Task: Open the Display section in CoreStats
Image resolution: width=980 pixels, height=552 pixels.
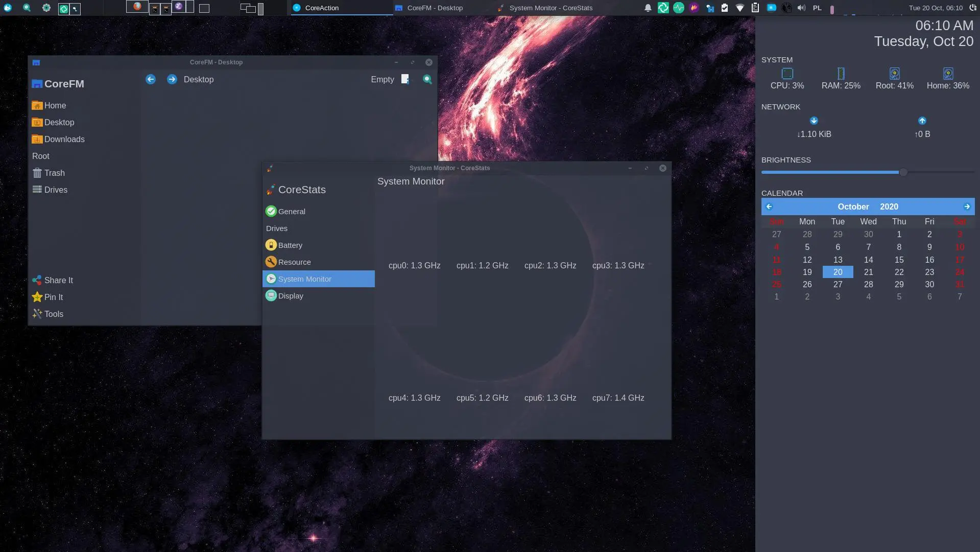Action: 290,295
